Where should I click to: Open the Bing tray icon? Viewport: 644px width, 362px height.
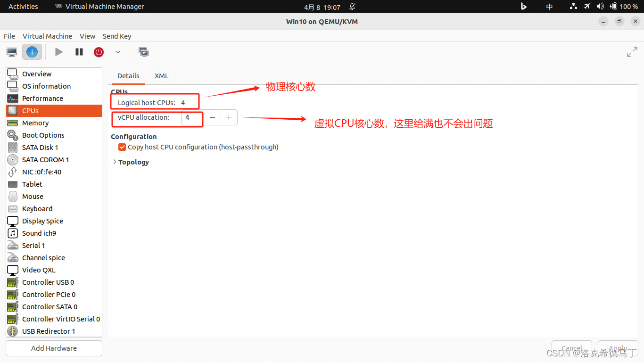point(523,7)
